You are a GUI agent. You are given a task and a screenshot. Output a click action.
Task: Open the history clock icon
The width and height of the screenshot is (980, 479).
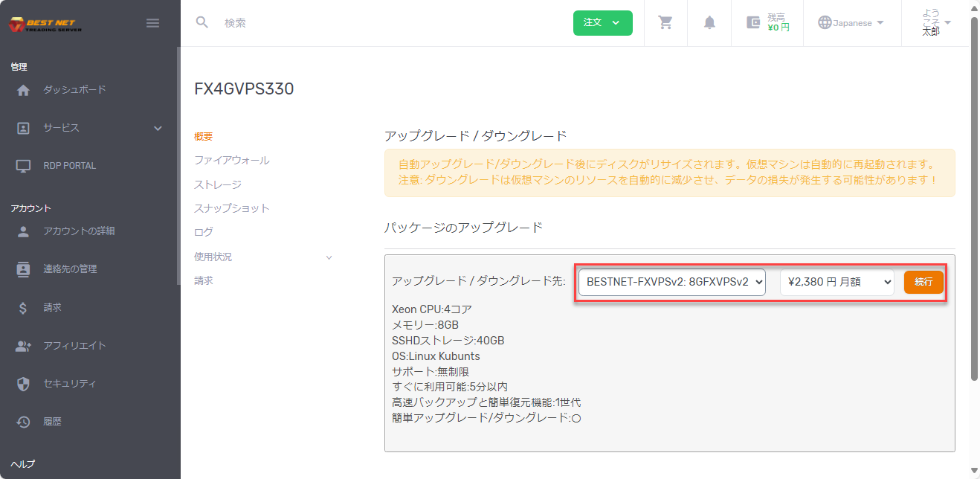(x=52, y=421)
